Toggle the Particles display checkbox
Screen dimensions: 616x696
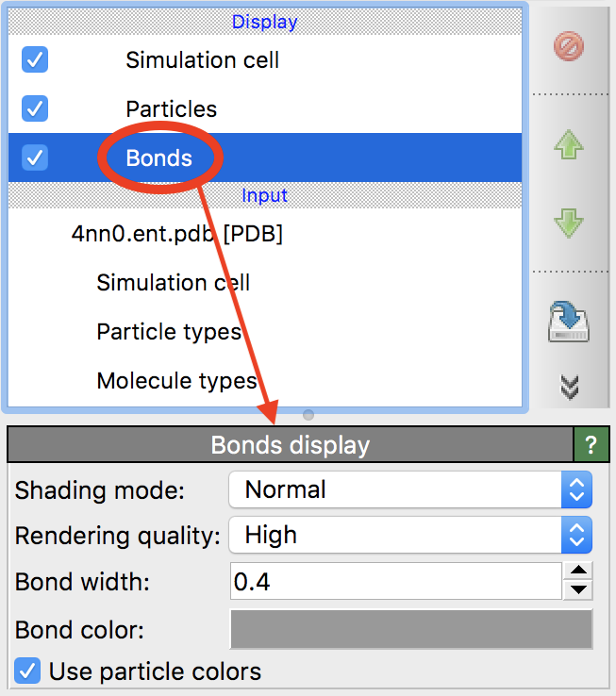[x=35, y=108]
